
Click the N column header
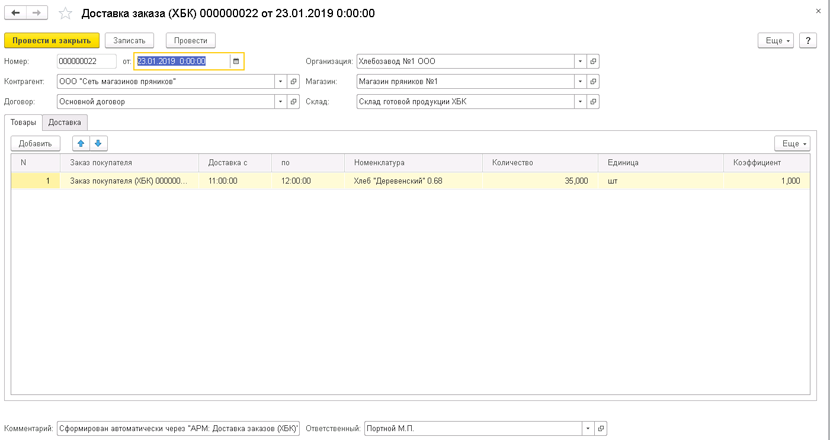35,163
